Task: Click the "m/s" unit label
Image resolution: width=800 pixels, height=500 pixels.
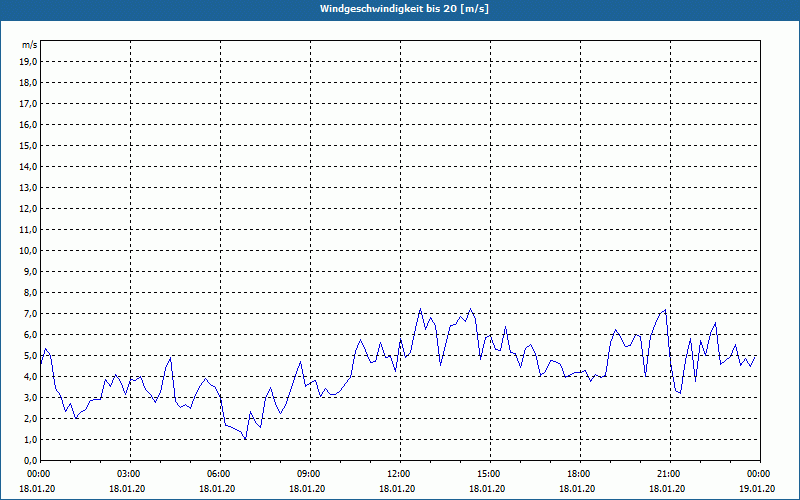Action: 29,45
